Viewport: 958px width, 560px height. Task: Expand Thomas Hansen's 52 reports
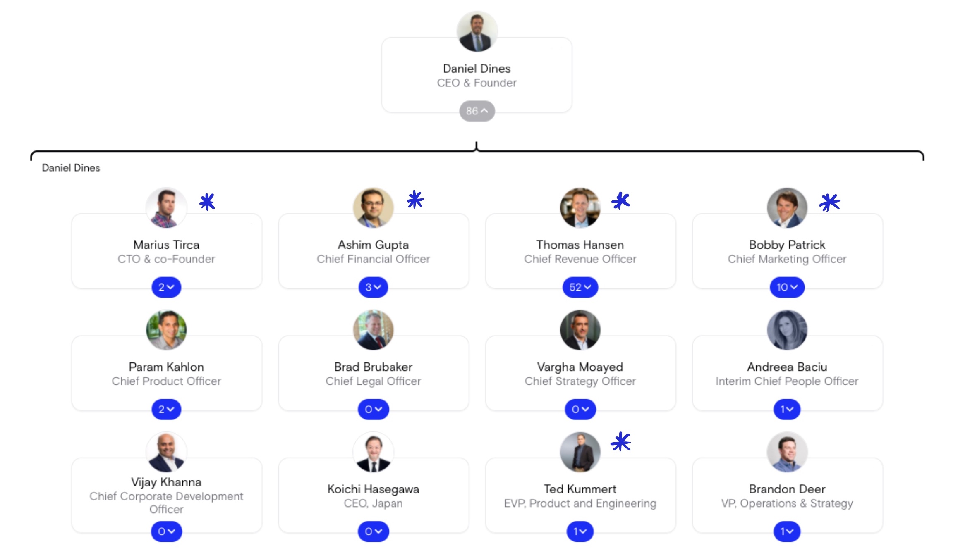pos(580,287)
